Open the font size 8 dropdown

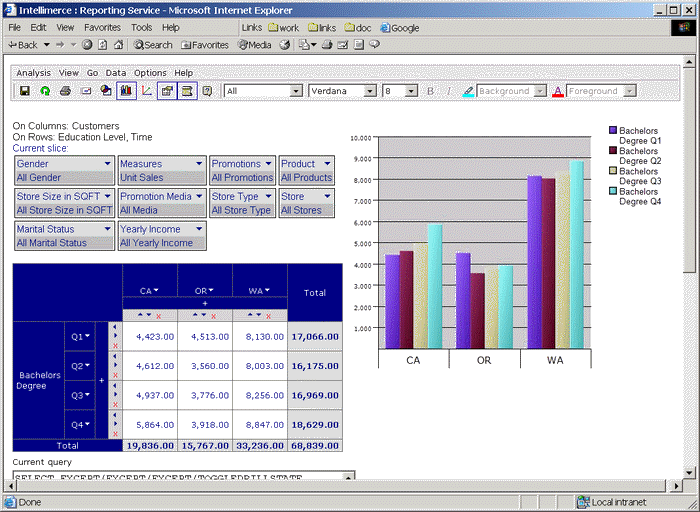[x=411, y=91]
